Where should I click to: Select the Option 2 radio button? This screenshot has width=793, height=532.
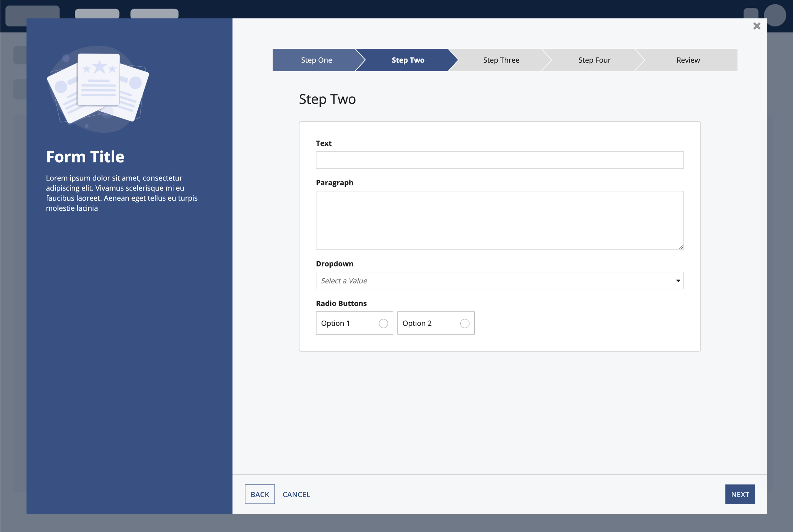[x=465, y=323]
